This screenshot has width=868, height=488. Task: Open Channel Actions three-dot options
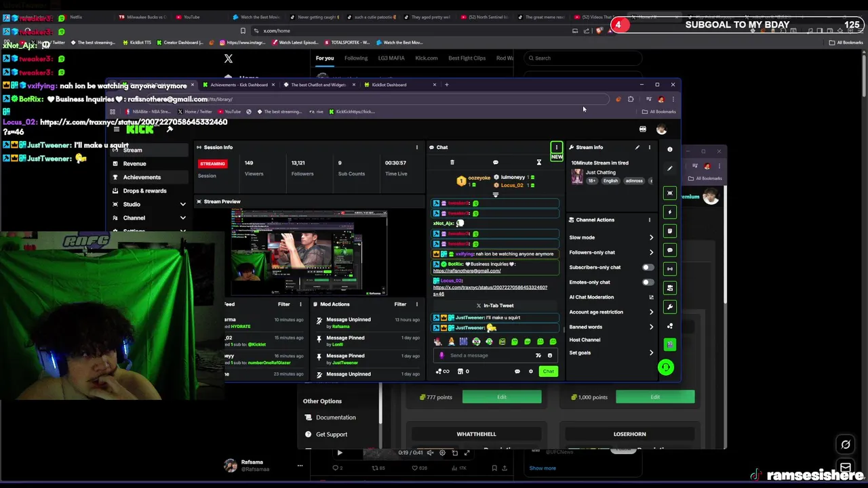coord(650,220)
